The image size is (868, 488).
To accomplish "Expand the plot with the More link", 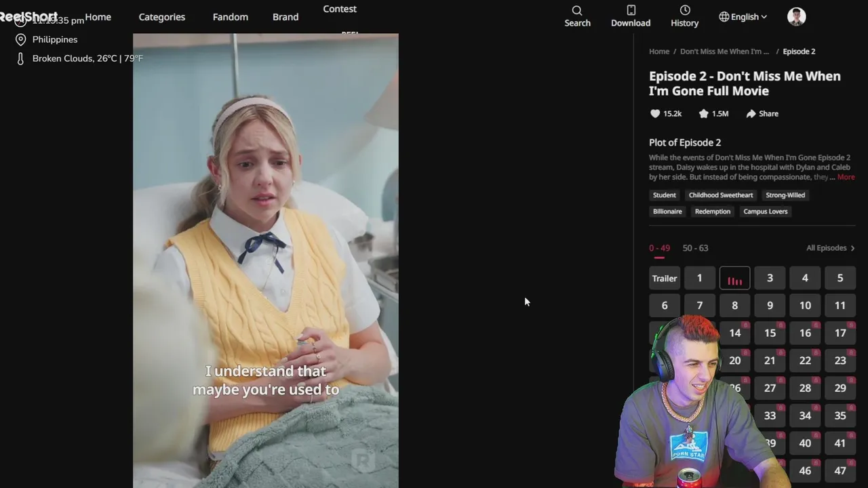I will [846, 177].
